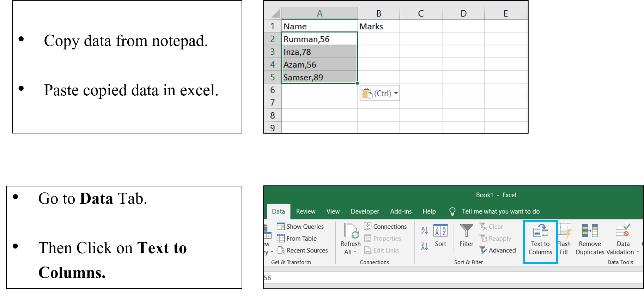Select the Marks cell
Viewport: 644px width, 299px height.
pos(378,26)
